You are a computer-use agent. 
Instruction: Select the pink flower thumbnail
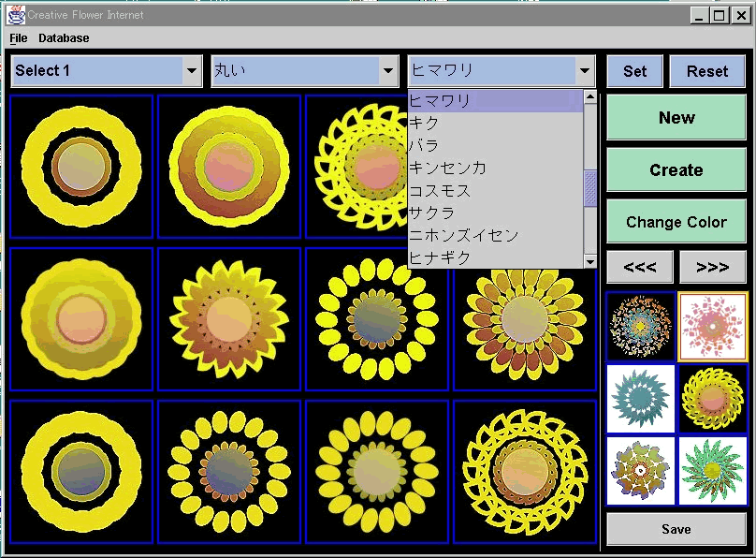point(712,326)
